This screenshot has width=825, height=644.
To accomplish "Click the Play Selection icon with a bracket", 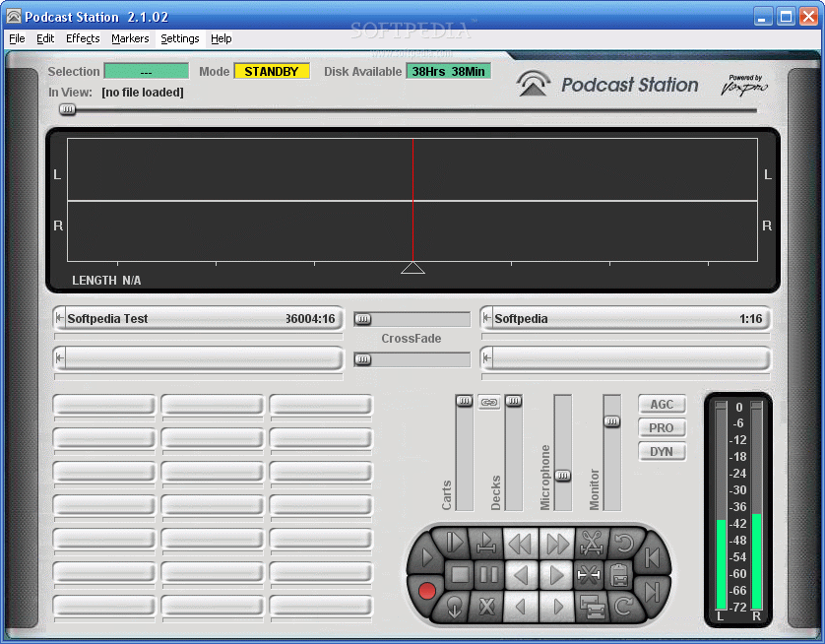I will click(486, 544).
